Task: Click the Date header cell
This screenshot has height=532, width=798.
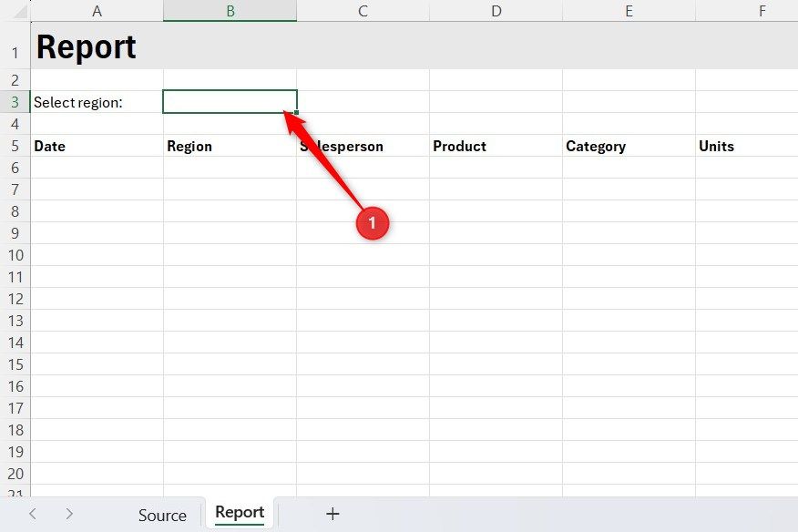Action: pos(97,146)
